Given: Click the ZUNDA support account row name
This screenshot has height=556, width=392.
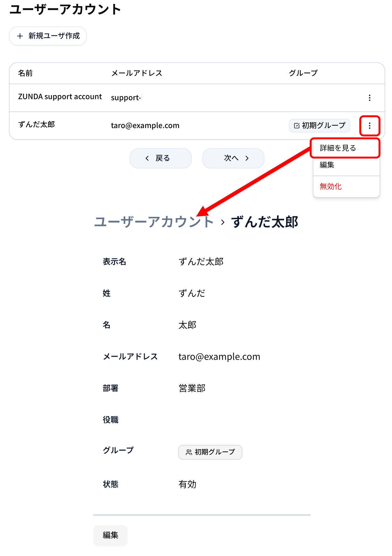Looking at the screenshot, I should pyautogui.click(x=60, y=97).
